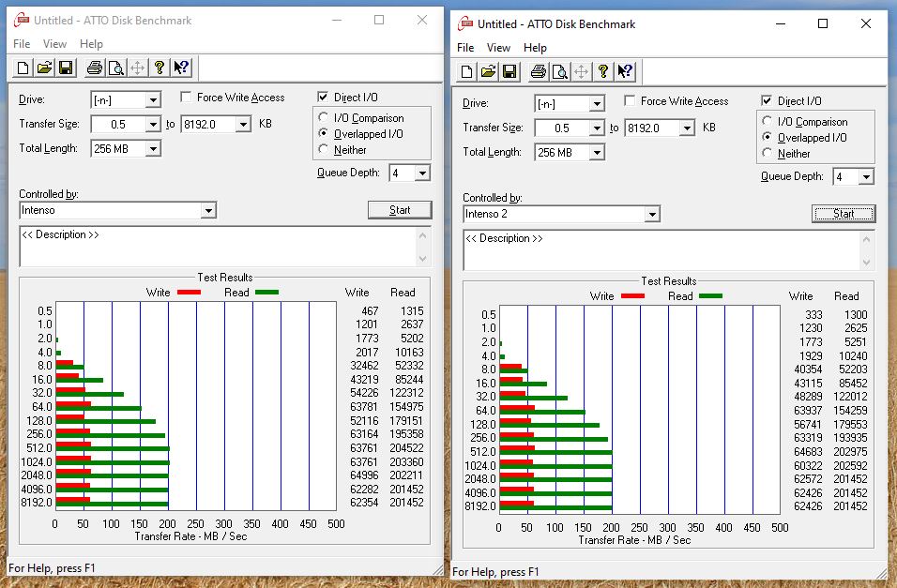Open View menu in right window
897x588 pixels.
pyautogui.click(x=499, y=48)
